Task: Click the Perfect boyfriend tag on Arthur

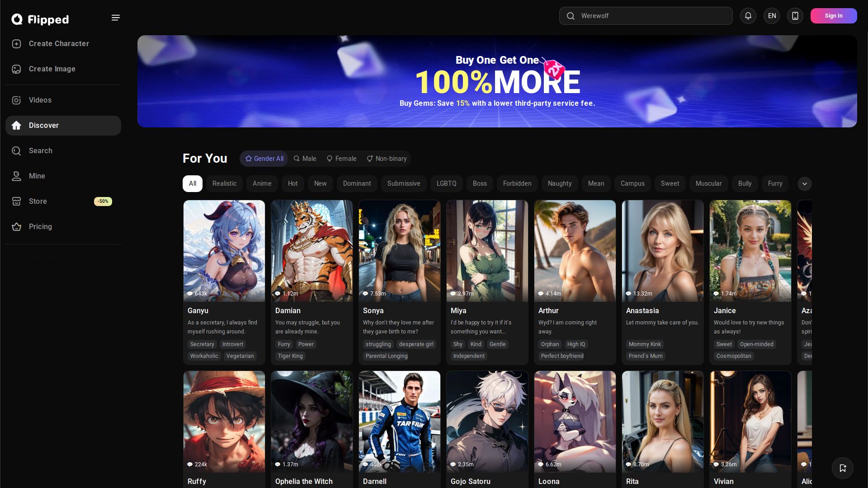Action: tap(562, 356)
